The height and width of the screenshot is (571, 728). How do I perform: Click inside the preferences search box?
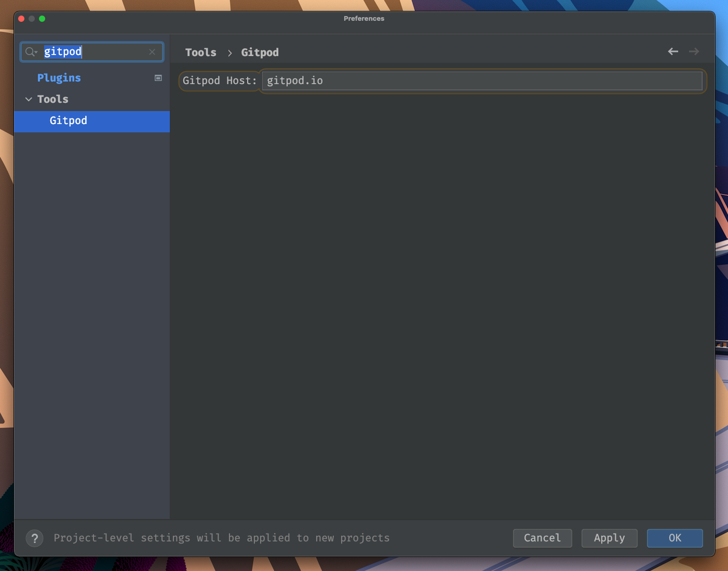93,52
